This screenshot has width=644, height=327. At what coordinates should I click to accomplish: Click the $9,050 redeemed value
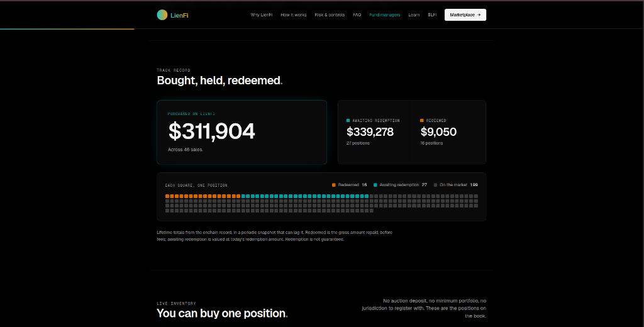438,132
